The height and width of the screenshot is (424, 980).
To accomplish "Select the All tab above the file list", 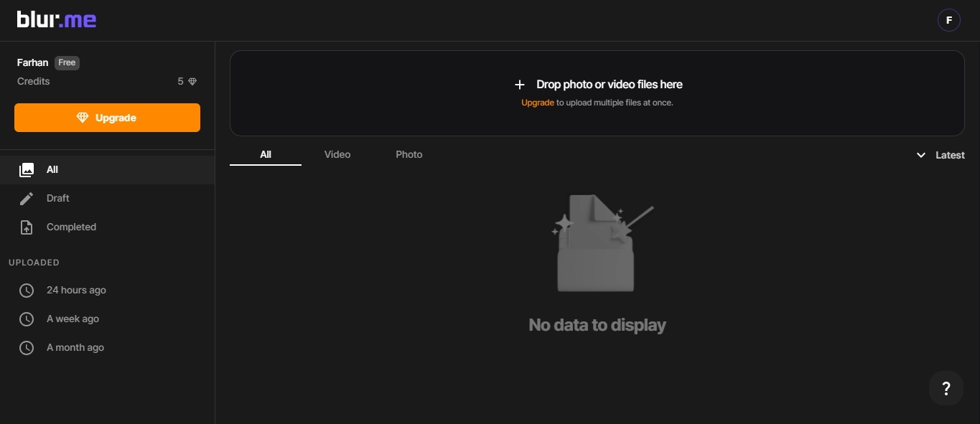I will 266,155.
